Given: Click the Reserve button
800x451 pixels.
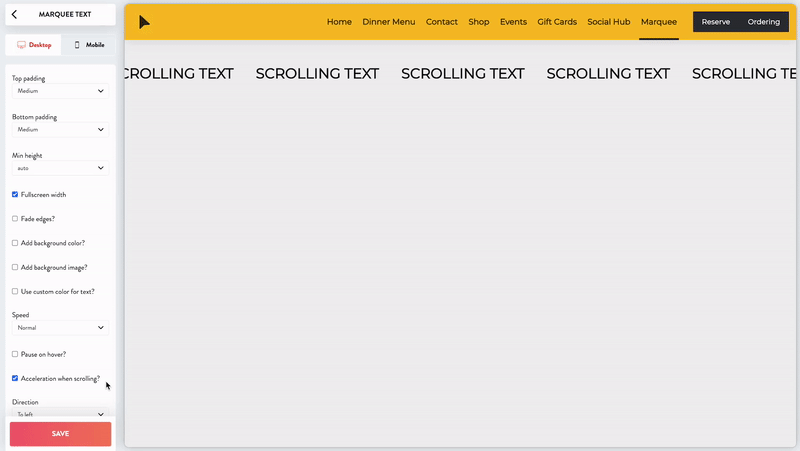Looking at the screenshot, I should pyautogui.click(x=715, y=22).
